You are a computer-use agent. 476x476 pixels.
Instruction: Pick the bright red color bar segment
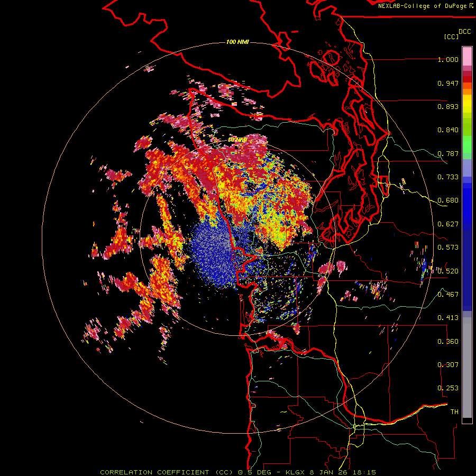point(467,79)
